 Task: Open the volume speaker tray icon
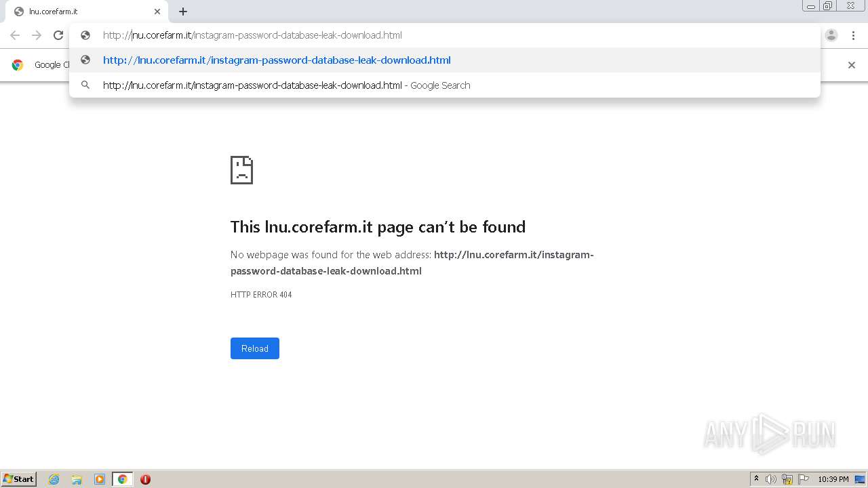pos(771,479)
